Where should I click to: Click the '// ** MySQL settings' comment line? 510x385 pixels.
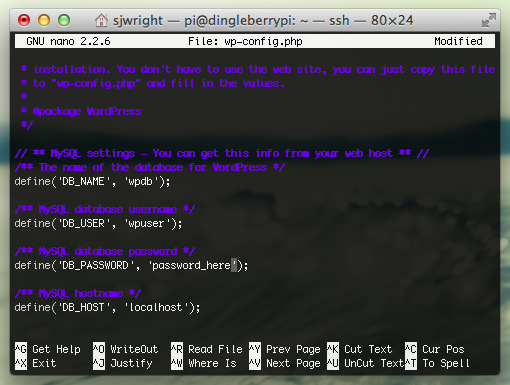pos(222,154)
